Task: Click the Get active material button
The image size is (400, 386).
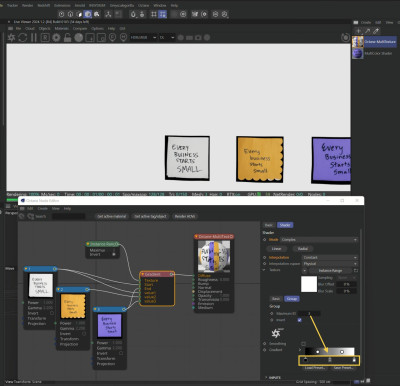Action: (112, 216)
